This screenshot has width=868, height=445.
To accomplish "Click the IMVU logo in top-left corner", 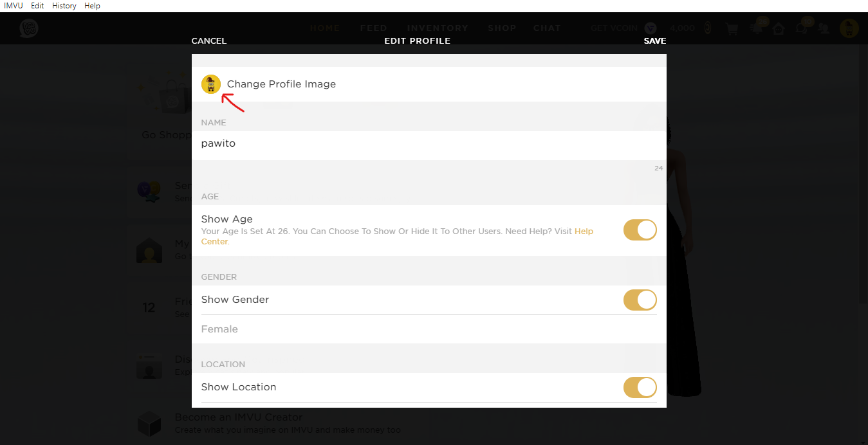I will tap(28, 28).
